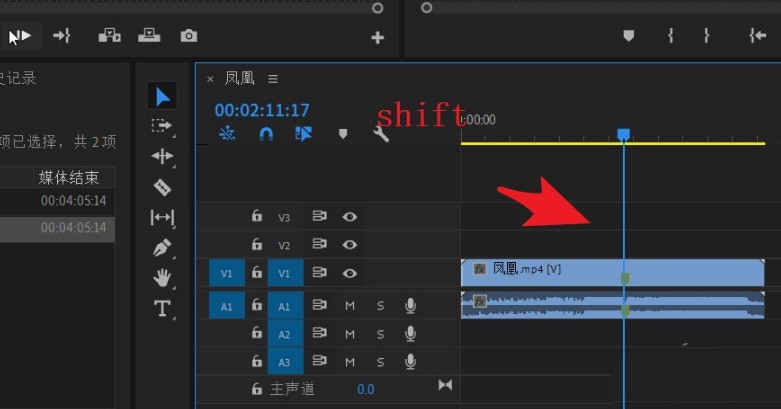Click the 媒体结束 column header
The width and height of the screenshot is (781, 409).
[x=69, y=178]
